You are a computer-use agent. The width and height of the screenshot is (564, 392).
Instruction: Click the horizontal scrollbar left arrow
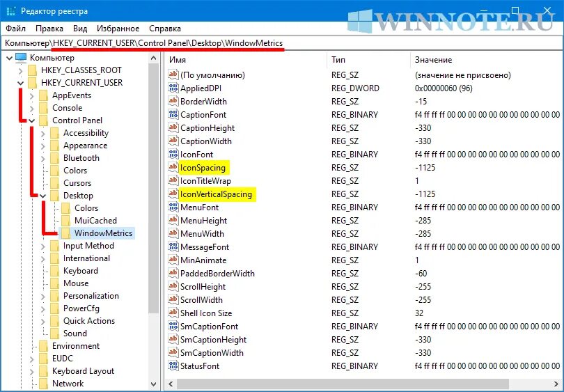pyautogui.click(x=171, y=384)
